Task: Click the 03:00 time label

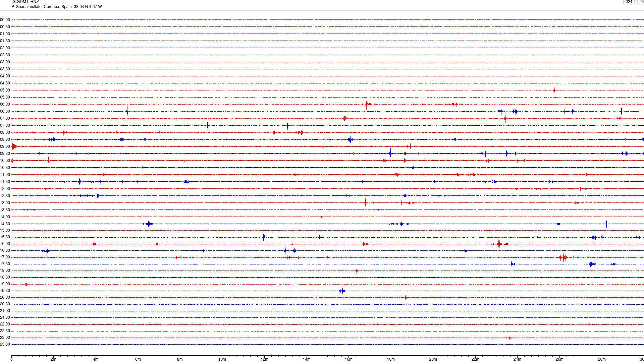Action: (x=5, y=62)
